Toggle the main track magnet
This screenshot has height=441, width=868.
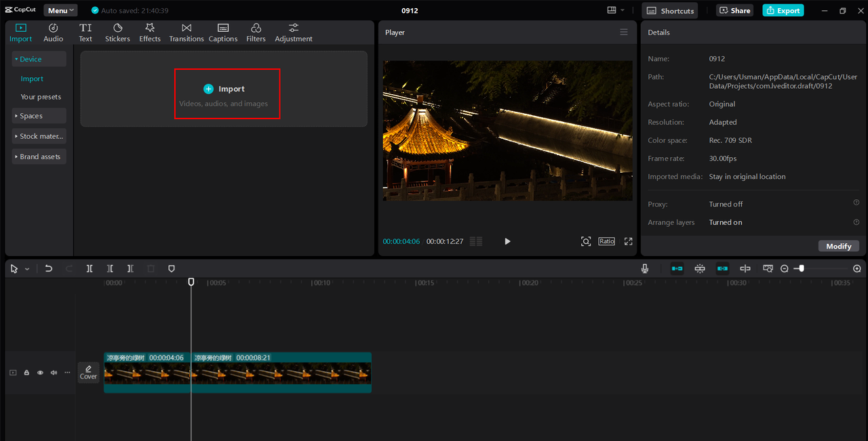coord(677,268)
